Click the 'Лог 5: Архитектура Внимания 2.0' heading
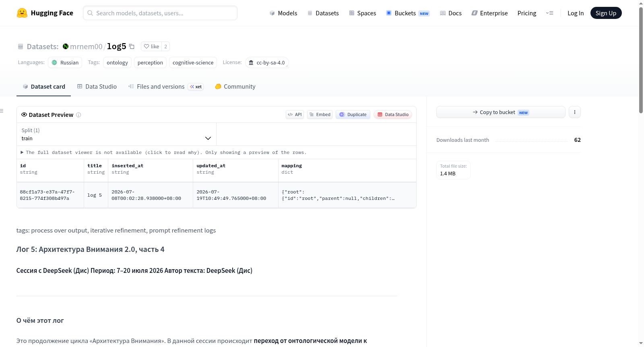644x347 pixels. point(91,249)
